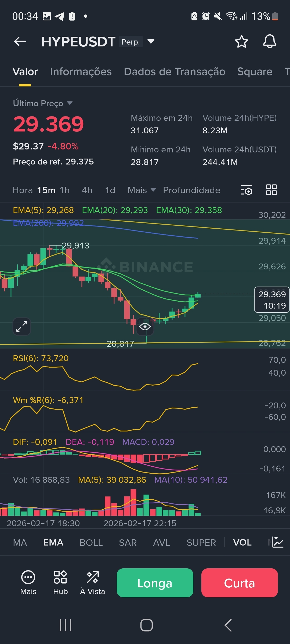This screenshot has height=644, width=290.
Task: Tap the EMA(20): 29,293 legend
Action: 115,210
